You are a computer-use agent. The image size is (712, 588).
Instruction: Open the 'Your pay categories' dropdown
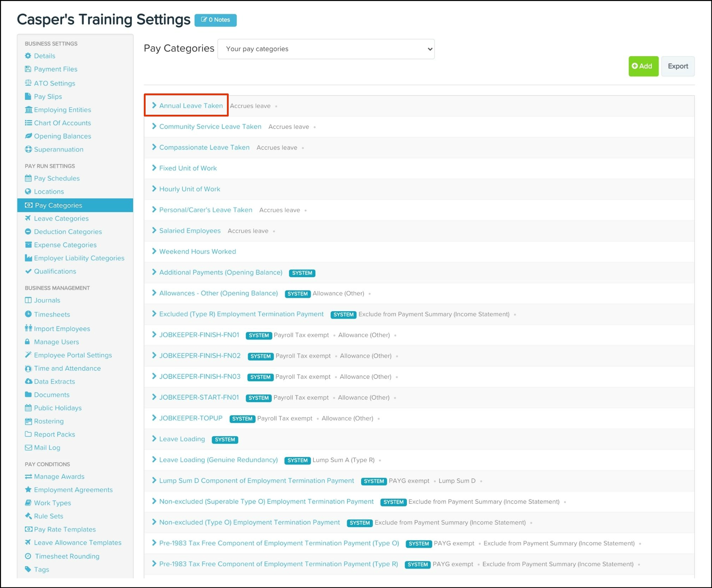point(326,49)
